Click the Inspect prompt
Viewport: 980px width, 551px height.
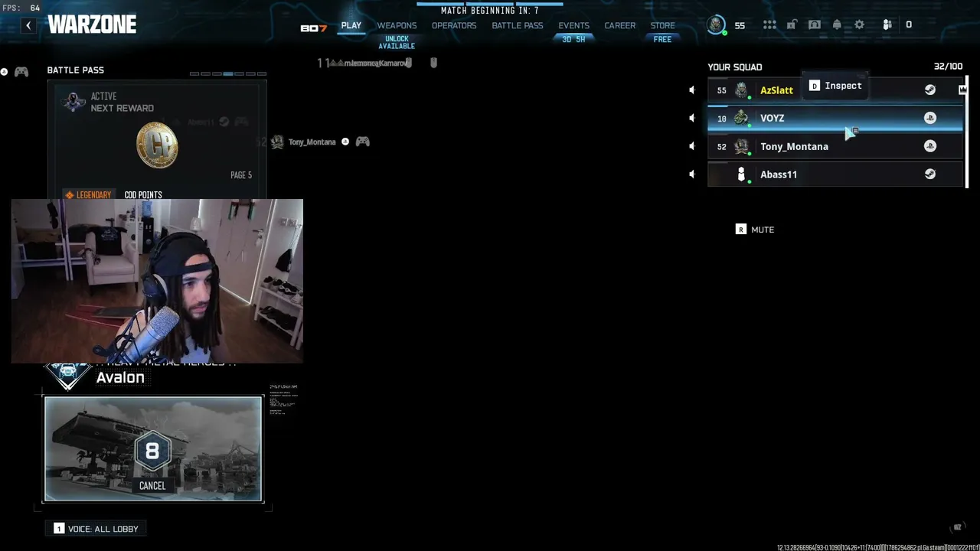pos(835,86)
